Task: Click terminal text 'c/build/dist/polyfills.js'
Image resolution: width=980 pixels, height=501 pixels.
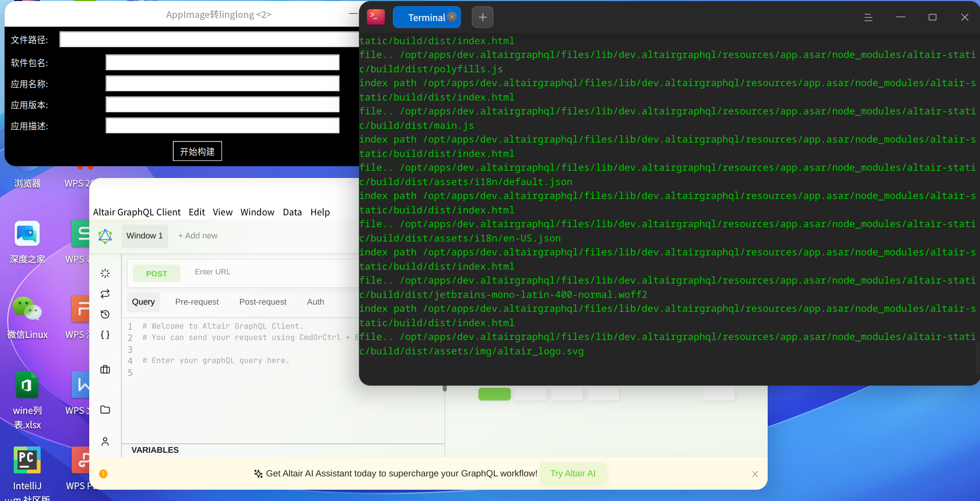Action: pyautogui.click(x=431, y=69)
